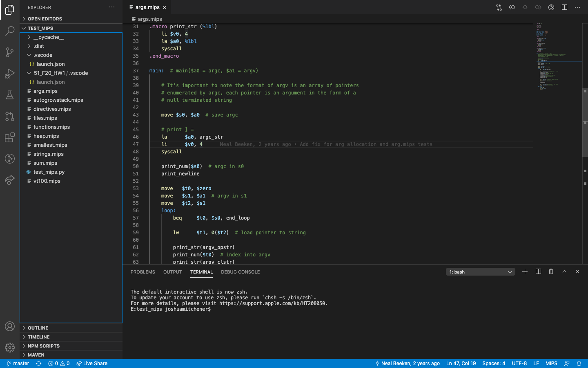Select the Terminal tab
588x368 pixels.
click(x=201, y=272)
